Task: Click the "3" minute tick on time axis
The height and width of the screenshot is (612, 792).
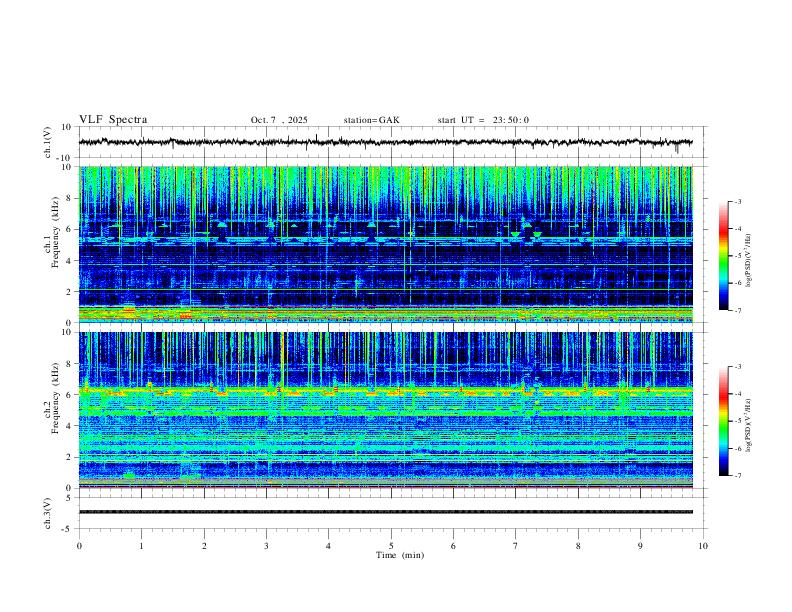Action: [266, 546]
